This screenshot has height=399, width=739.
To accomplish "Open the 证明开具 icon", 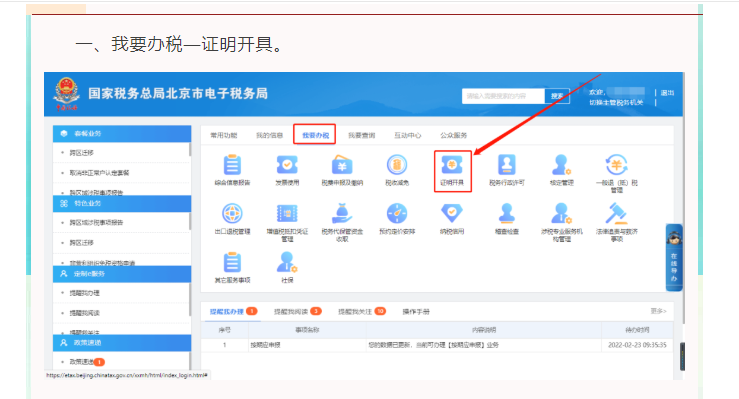I will pos(452,165).
